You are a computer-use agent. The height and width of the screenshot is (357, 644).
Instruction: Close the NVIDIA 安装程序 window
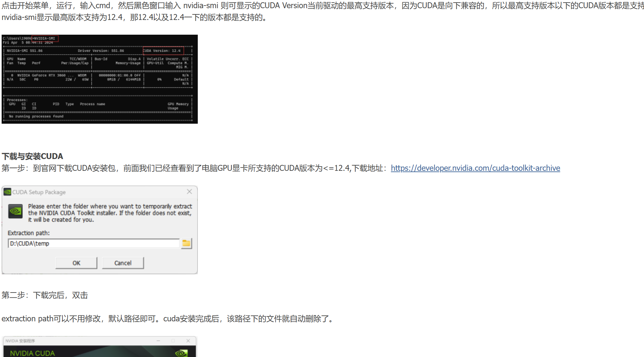tap(188, 341)
